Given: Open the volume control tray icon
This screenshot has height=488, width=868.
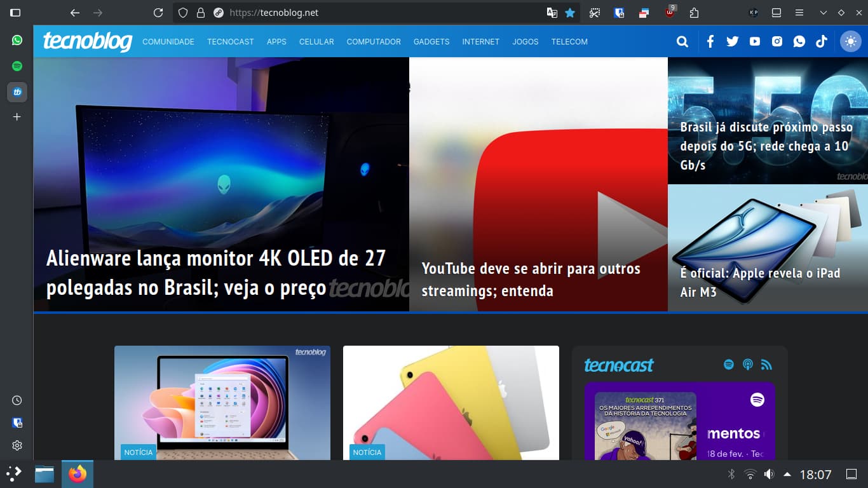Looking at the screenshot, I should 769,474.
